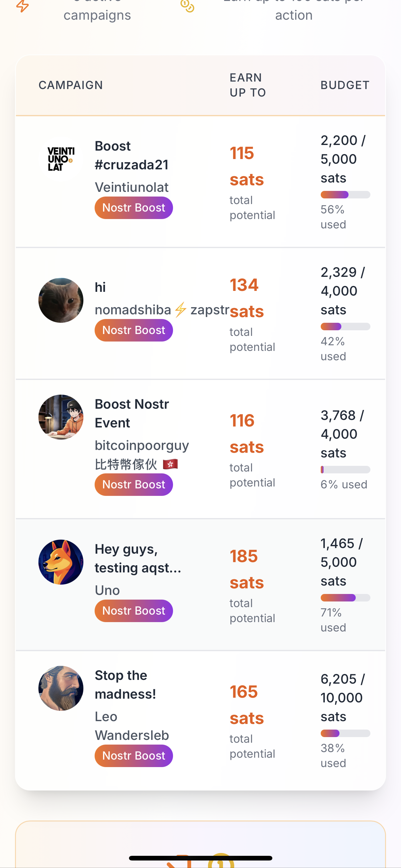Click the "Earn up to" column header
This screenshot has height=868, width=401.
(x=248, y=85)
